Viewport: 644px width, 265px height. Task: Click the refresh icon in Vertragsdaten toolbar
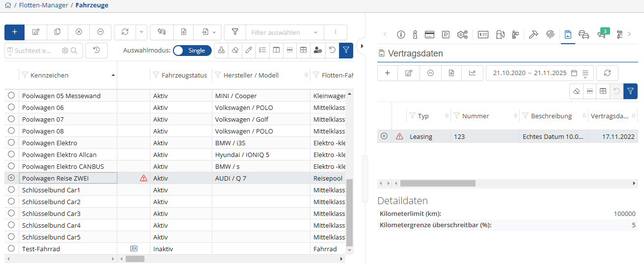607,73
